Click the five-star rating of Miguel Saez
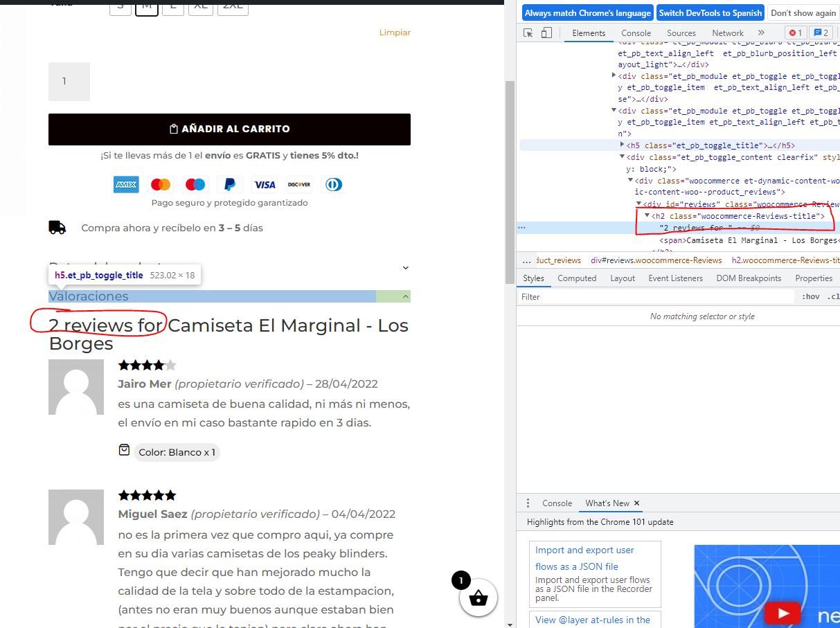This screenshot has width=840, height=628. point(148,495)
